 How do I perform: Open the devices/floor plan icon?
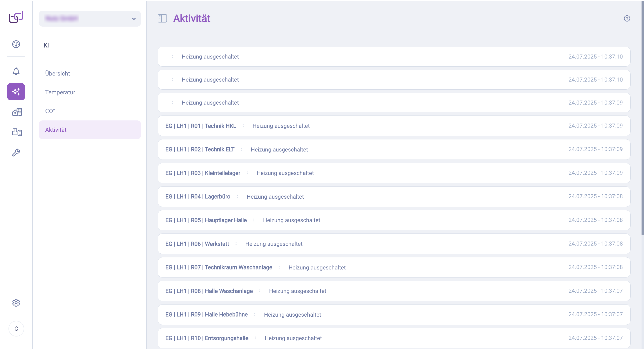[x=17, y=132]
